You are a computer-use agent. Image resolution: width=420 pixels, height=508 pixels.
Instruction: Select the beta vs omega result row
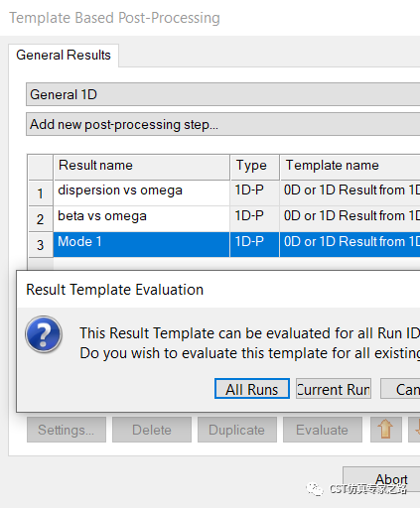click(x=224, y=218)
